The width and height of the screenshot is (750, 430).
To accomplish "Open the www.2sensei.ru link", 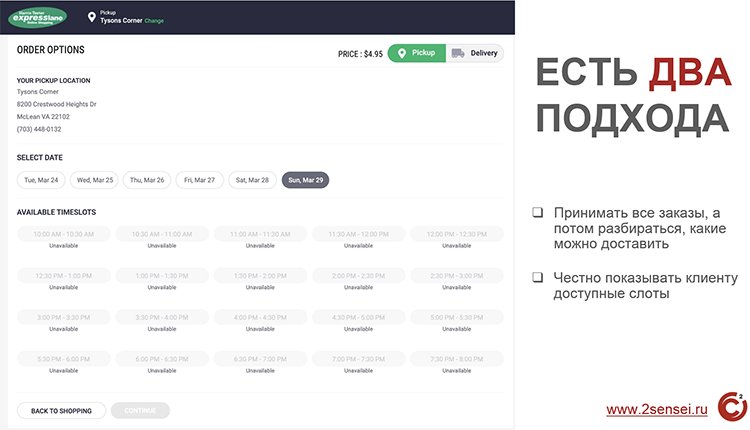I will coord(657,410).
